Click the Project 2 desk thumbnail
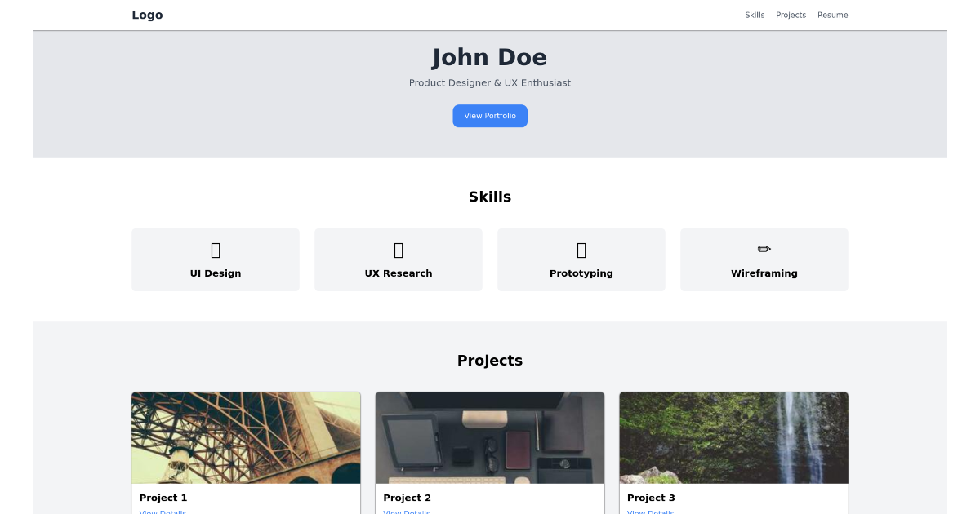 [490, 437]
